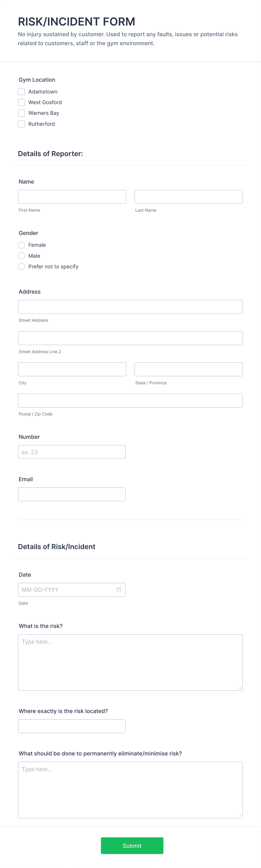Check the Adamstown gym location

[21, 91]
